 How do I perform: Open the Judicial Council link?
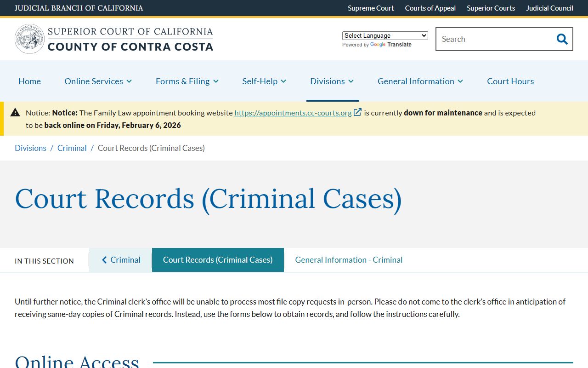tap(549, 8)
